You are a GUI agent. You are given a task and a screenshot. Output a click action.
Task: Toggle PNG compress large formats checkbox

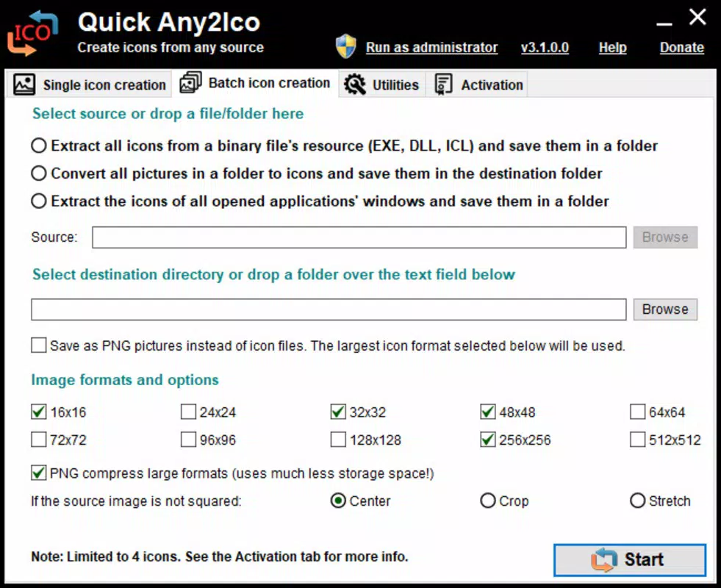coord(39,473)
